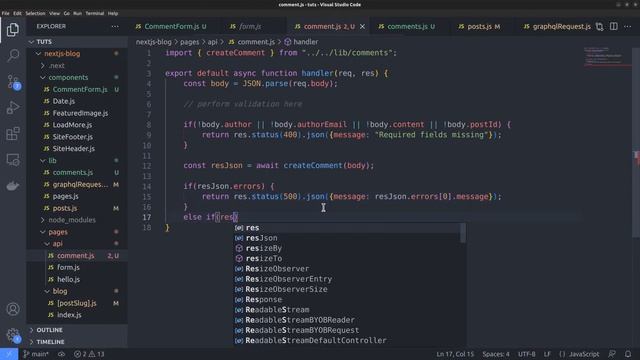Open the Manage gear icon

[x=13, y=336]
